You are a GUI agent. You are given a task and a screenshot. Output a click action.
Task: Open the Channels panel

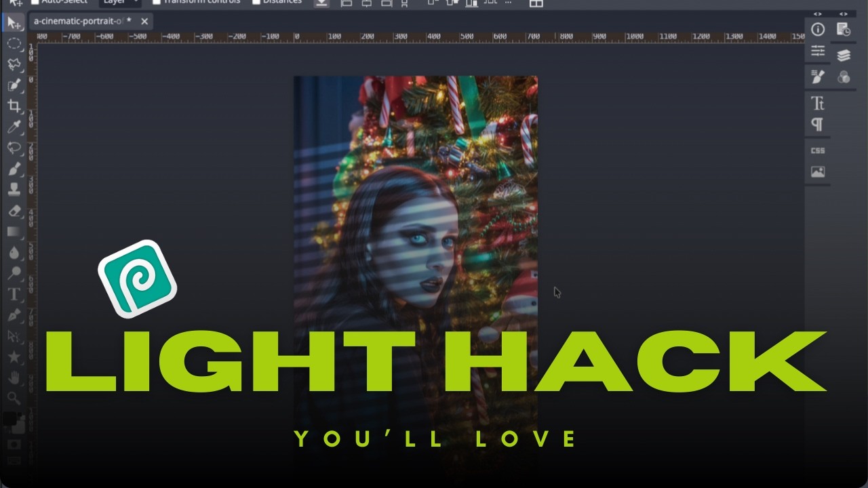tap(844, 77)
